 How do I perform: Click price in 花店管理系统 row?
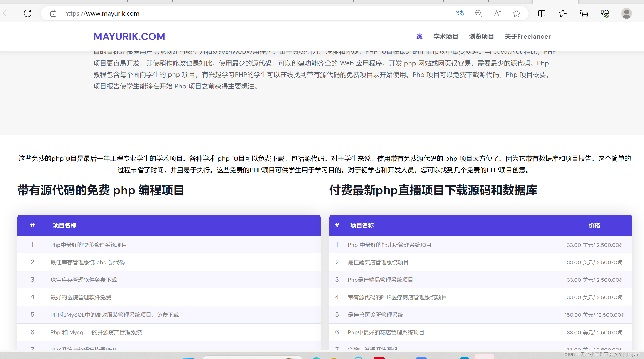pyautogui.click(x=594, y=332)
